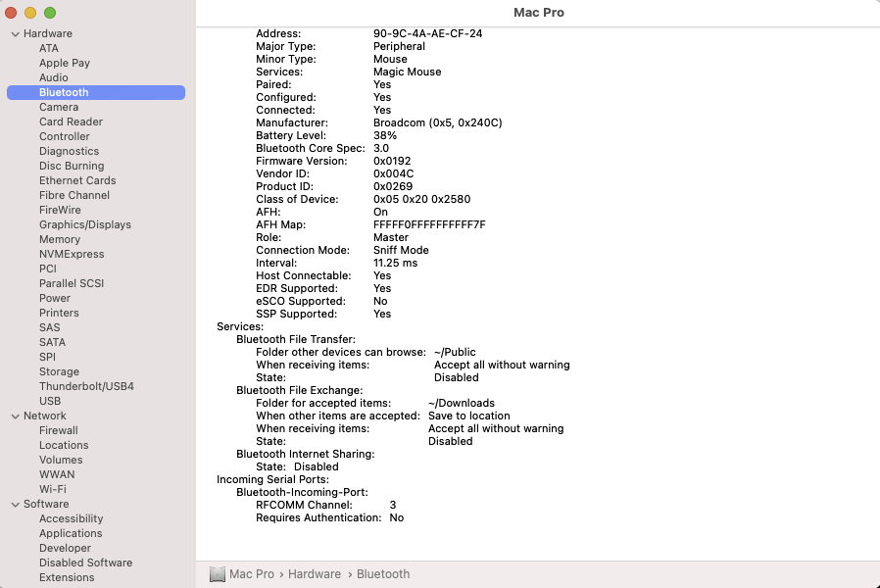Open Parallel SCSI entry

tap(72, 283)
